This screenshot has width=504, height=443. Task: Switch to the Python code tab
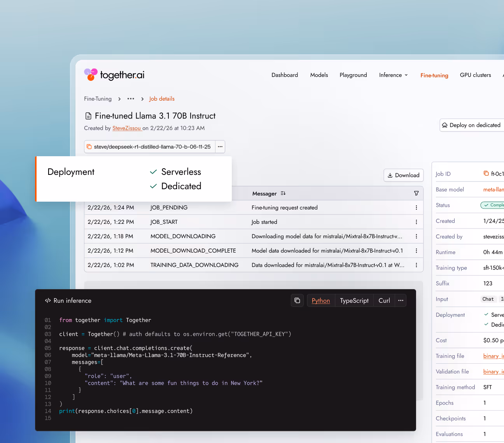pos(321,300)
